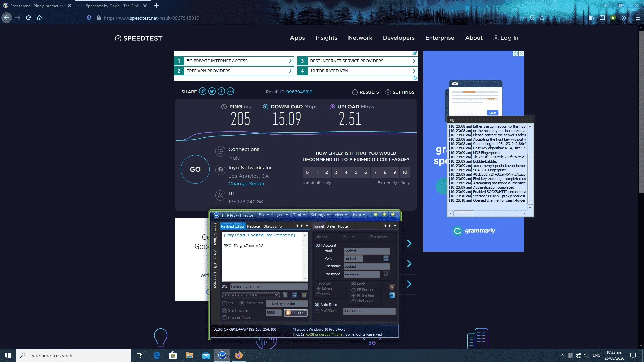The image size is (644, 362).
Task: Click the HTTP Proxy Injector logo icon
Action: pos(216,215)
